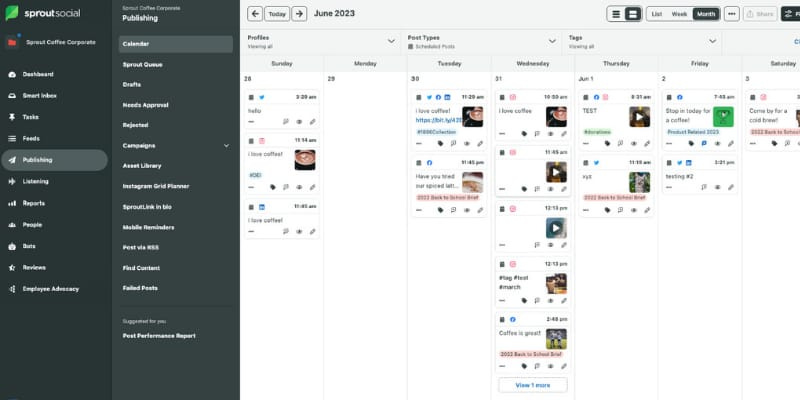Open the Feeds list icon
The image size is (800, 400).
pyautogui.click(x=12, y=139)
